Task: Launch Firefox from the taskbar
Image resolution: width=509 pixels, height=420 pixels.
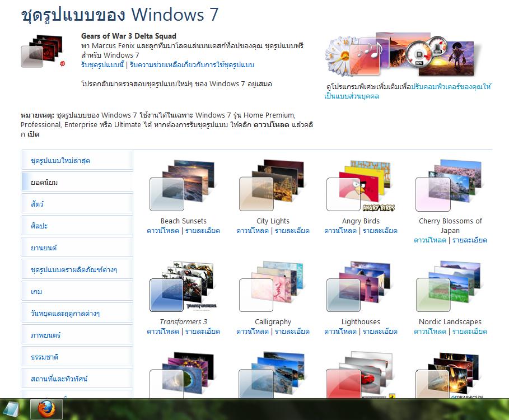Action: tap(46, 409)
